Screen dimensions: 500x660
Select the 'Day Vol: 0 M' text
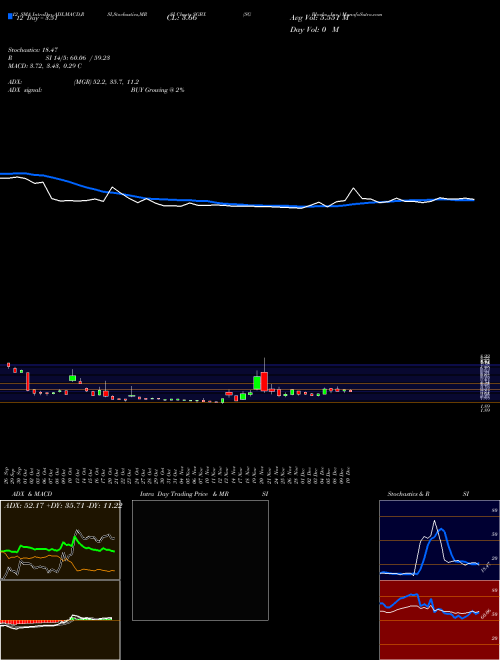(314, 30)
